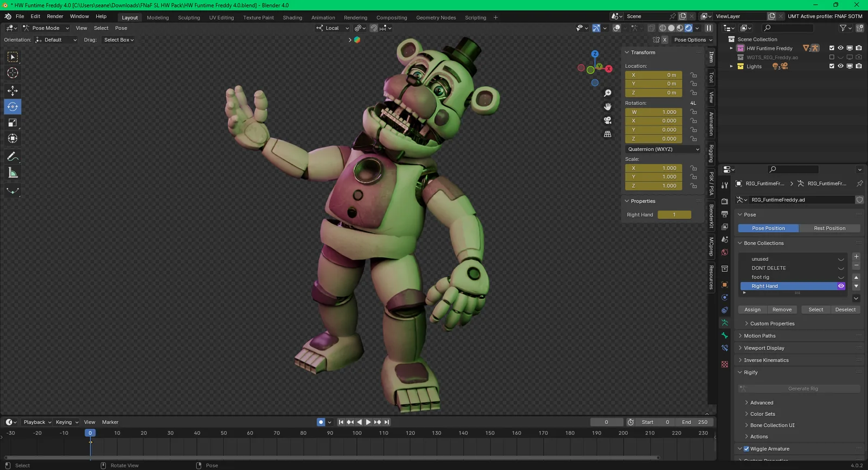Open the Pose menu in viewport header
The height and width of the screenshot is (470, 868).
[x=121, y=28]
